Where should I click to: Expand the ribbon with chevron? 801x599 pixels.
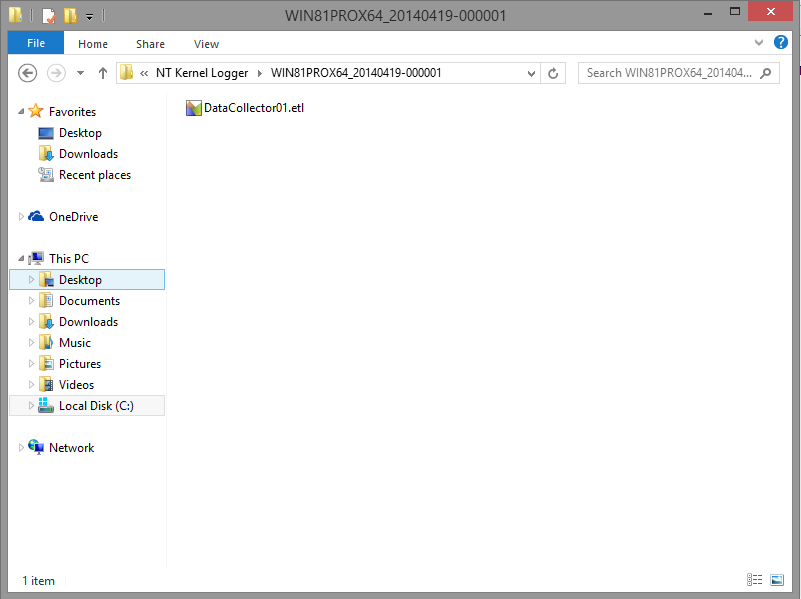(x=759, y=43)
